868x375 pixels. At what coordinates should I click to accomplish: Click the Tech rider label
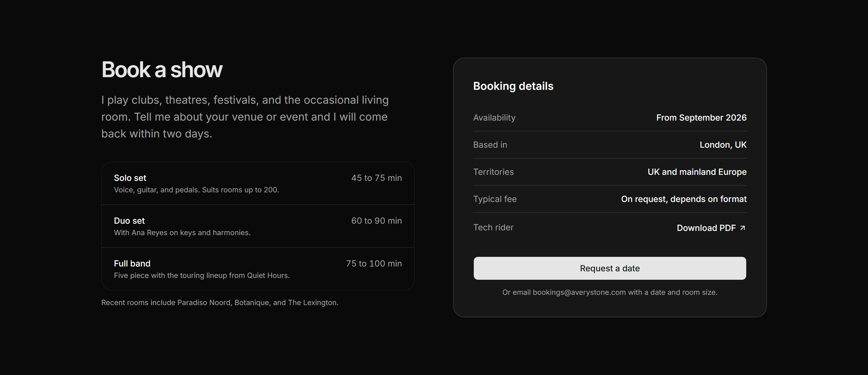493,227
